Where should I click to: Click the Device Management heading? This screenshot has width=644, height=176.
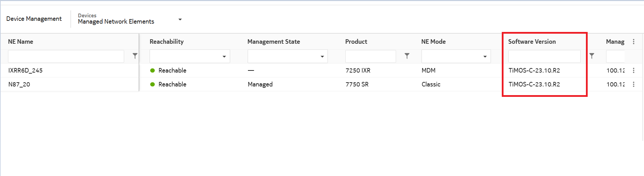pos(34,19)
